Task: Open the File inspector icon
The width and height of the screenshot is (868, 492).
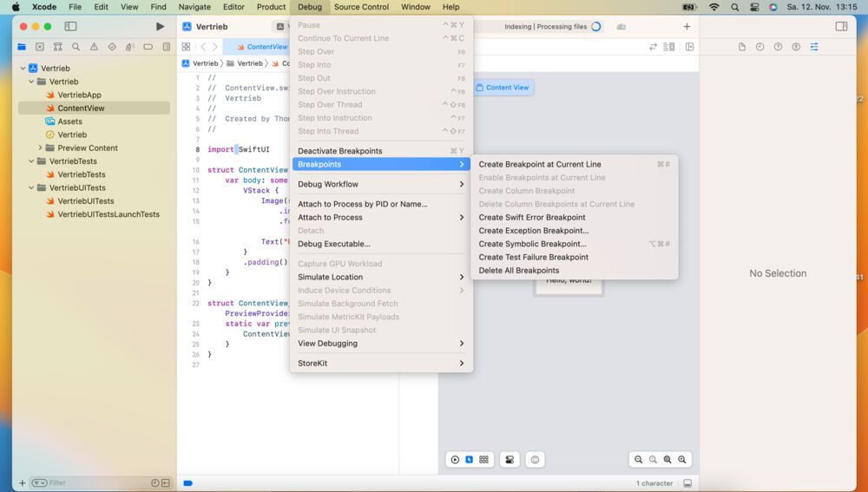Action: click(742, 47)
